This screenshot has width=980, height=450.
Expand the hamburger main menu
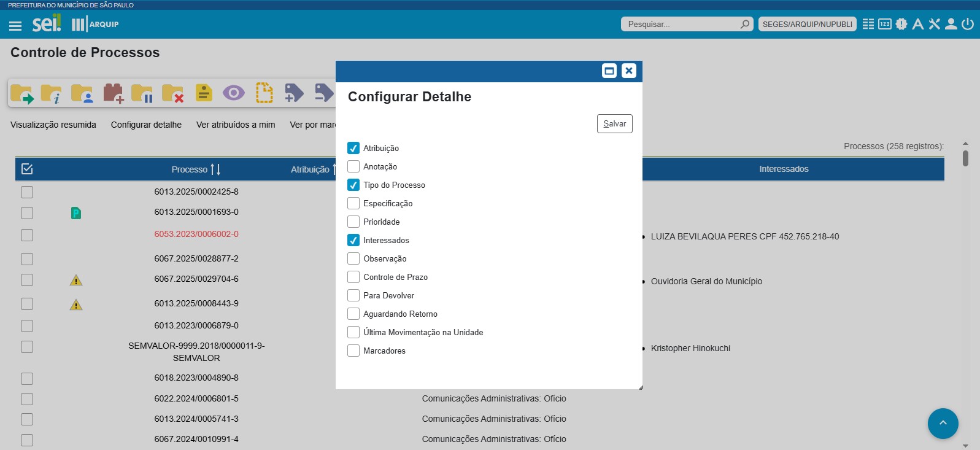pyautogui.click(x=15, y=25)
